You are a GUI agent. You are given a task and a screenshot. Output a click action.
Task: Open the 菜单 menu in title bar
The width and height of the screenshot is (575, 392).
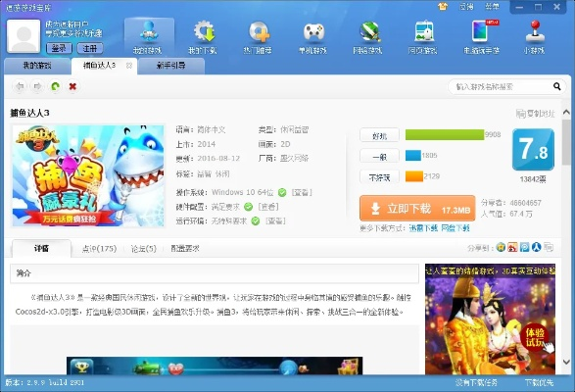pyautogui.click(x=492, y=7)
